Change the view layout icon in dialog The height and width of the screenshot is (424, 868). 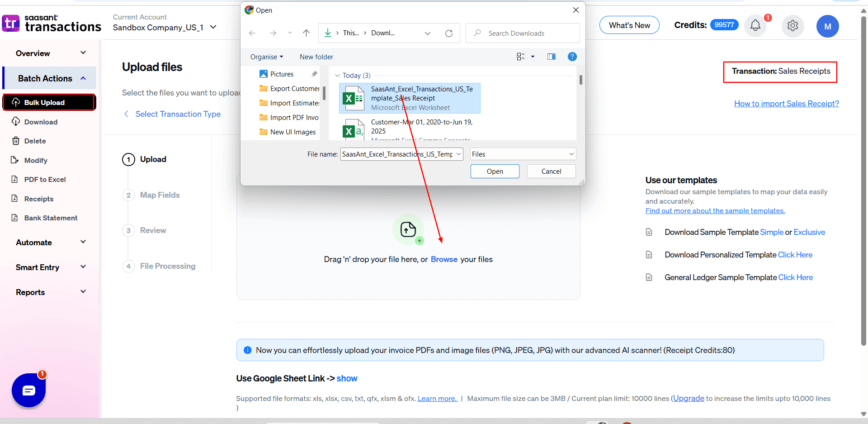[520, 57]
